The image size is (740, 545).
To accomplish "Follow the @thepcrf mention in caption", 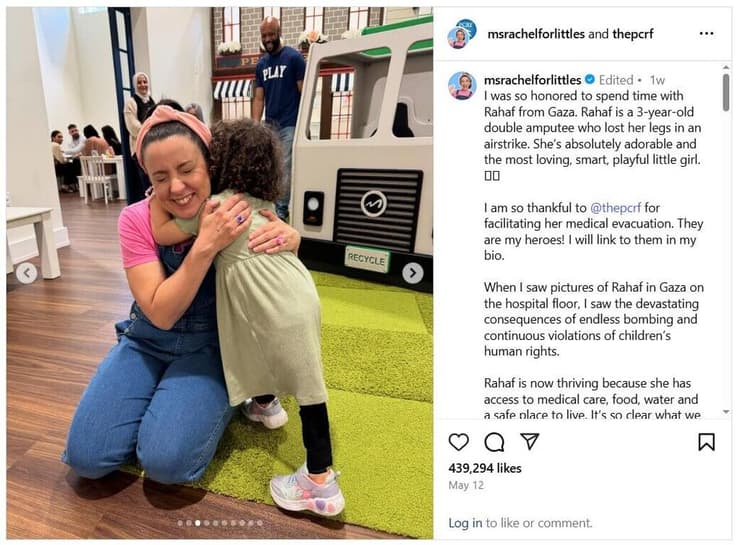I will click(615, 208).
